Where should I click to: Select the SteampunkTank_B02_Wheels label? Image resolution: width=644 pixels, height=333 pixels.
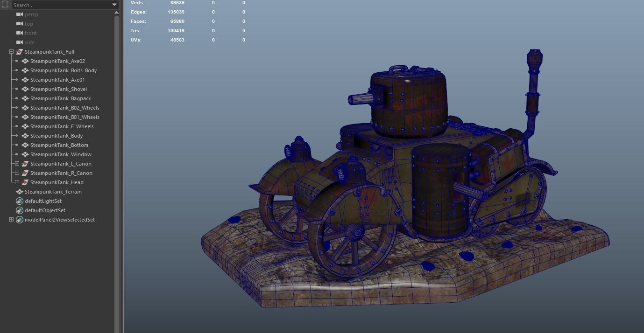[65, 108]
